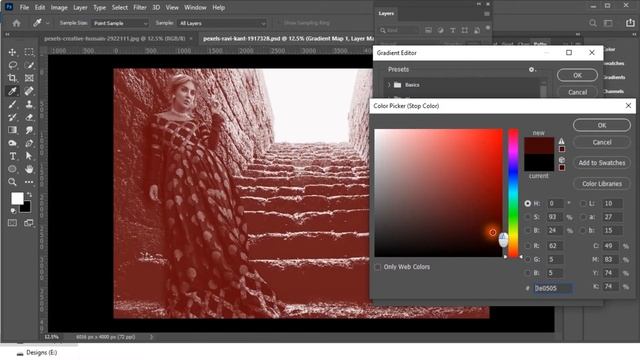
Task: Open the Image menu
Action: coord(59,7)
